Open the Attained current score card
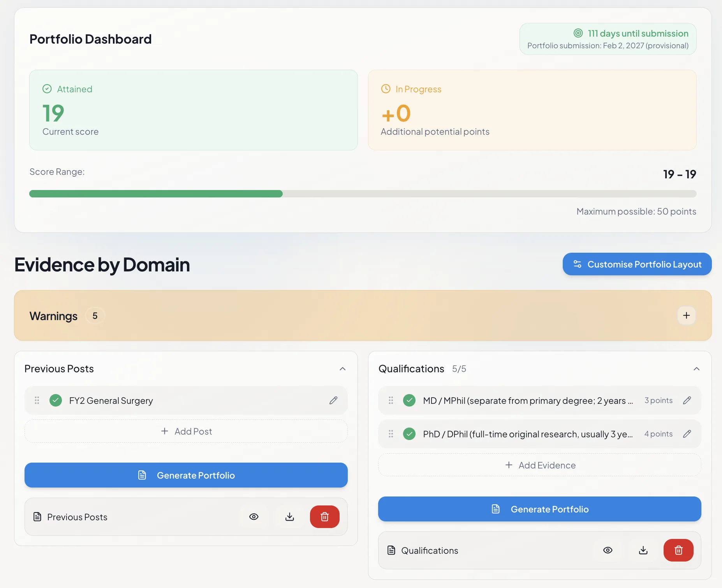 [x=194, y=110]
